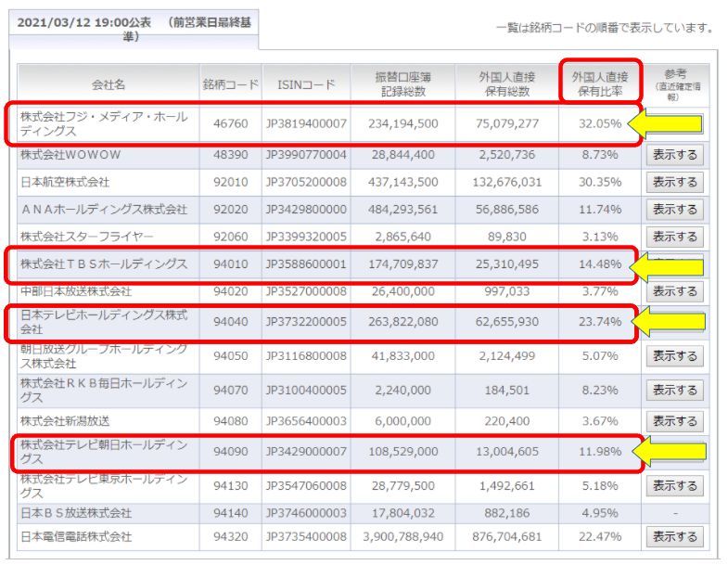Viewport: 728px width, 565px height.
Task: Click 表示する for 中部日本放送株式会社
Action: 674,291
